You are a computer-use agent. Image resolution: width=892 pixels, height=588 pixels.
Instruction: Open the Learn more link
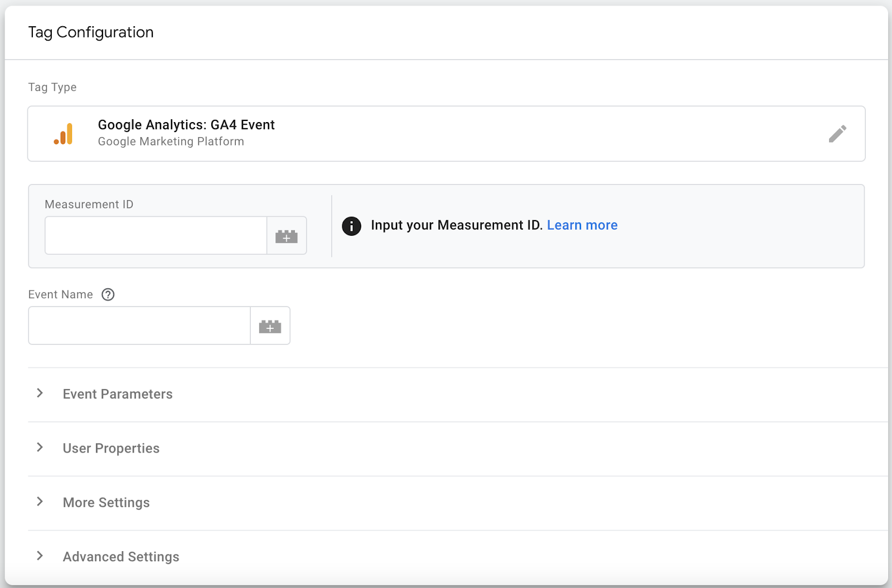[582, 225]
